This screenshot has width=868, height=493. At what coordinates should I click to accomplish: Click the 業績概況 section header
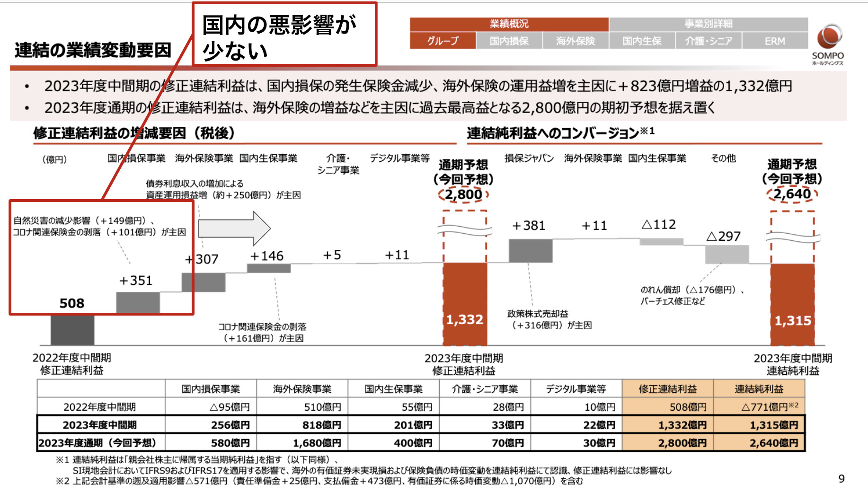pos(509,24)
